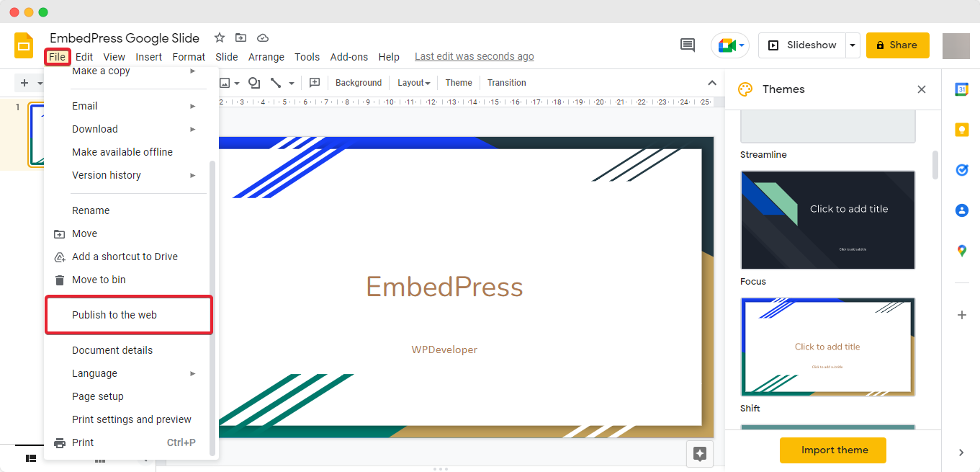Viewport: 980px width, 472px height.
Task: Open the Explore button on canvas corner
Action: [699, 453]
